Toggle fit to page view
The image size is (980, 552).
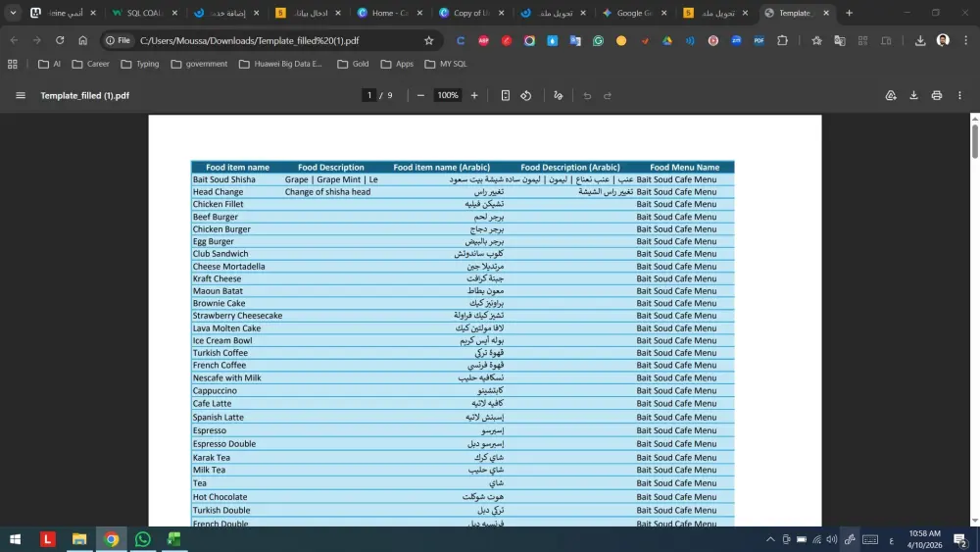click(x=505, y=96)
